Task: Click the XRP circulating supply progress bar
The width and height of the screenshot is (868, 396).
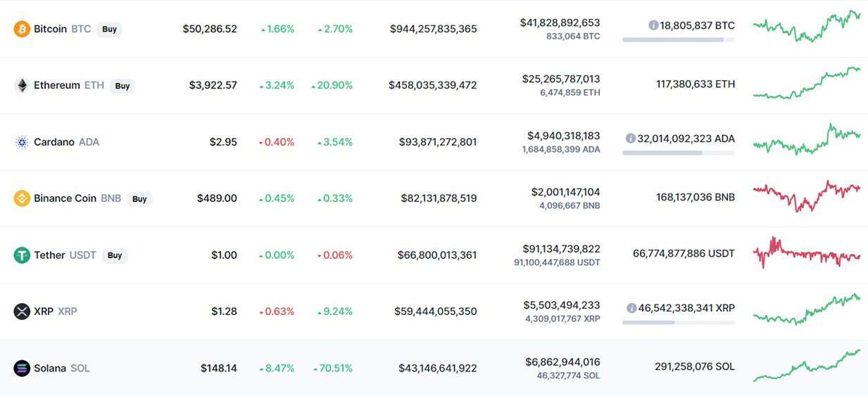Action: pyautogui.click(x=678, y=323)
